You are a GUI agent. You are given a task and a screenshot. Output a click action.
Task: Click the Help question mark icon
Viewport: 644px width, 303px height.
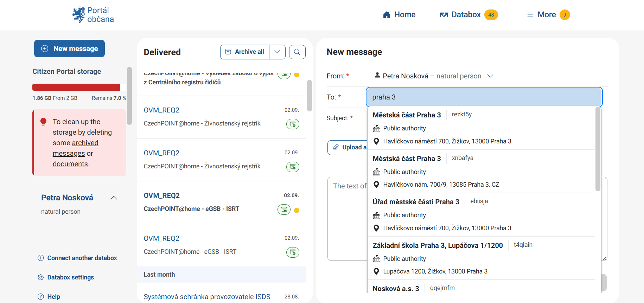[41, 297]
